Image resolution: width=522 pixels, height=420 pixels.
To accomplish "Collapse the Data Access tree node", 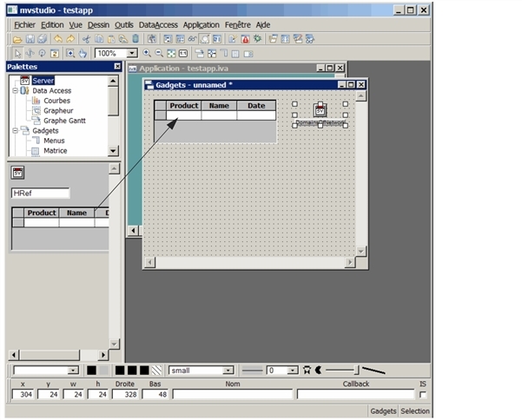I will tap(15, 90).
